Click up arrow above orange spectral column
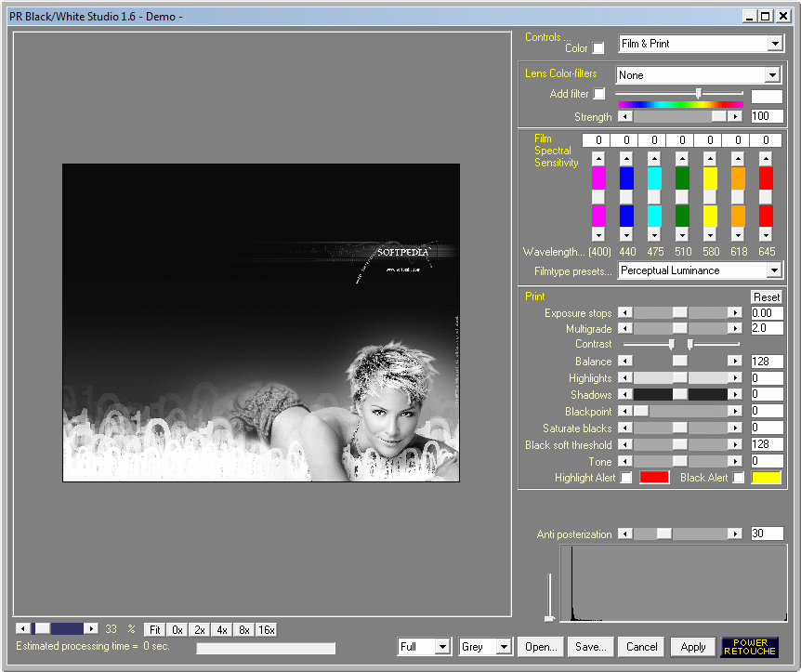Viewport: 801px width, 672px height. pos(738,159)
